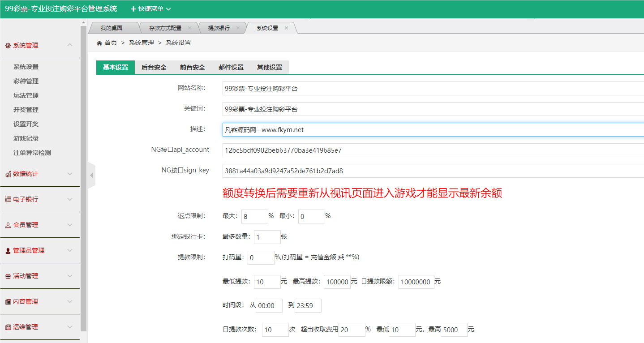Open 彩种管理 in sidebar

[x=26, y=81]
